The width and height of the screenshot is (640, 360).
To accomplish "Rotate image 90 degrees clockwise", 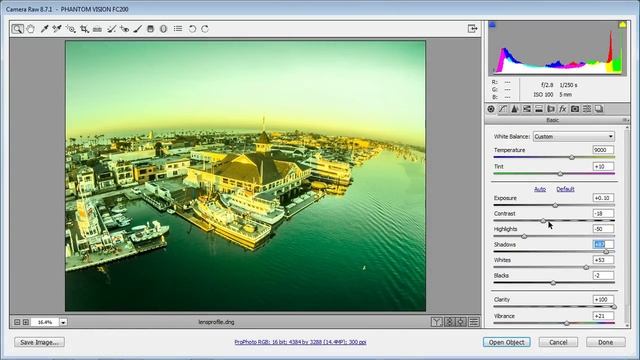I will coord(205,29).
